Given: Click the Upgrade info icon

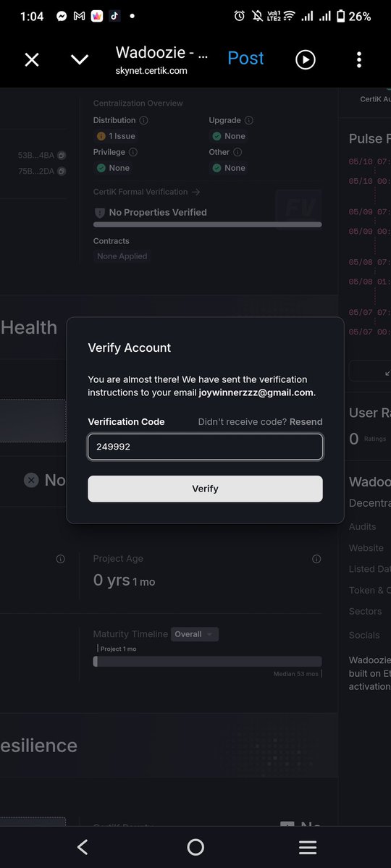Looking at the screenshot, I should [x=248, y=120].
